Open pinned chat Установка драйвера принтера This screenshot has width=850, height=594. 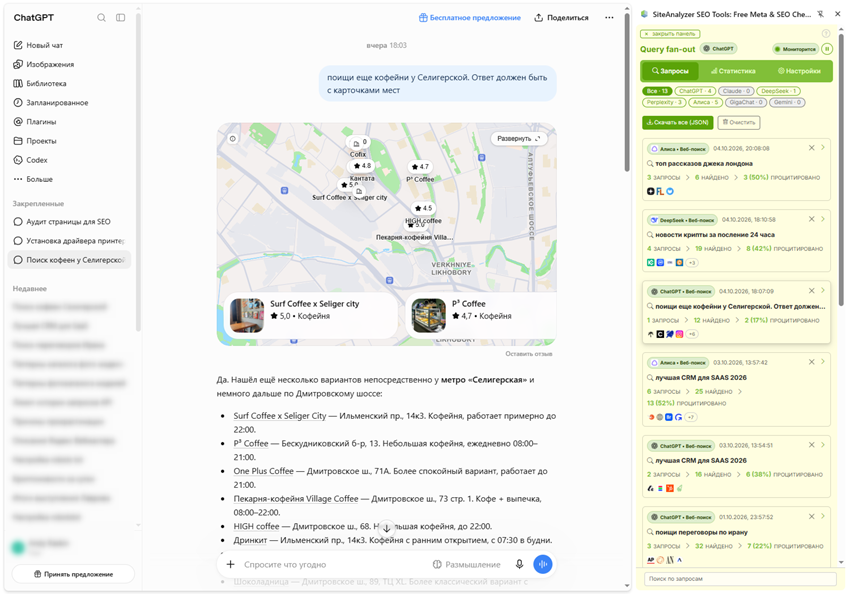click(69, 241)
